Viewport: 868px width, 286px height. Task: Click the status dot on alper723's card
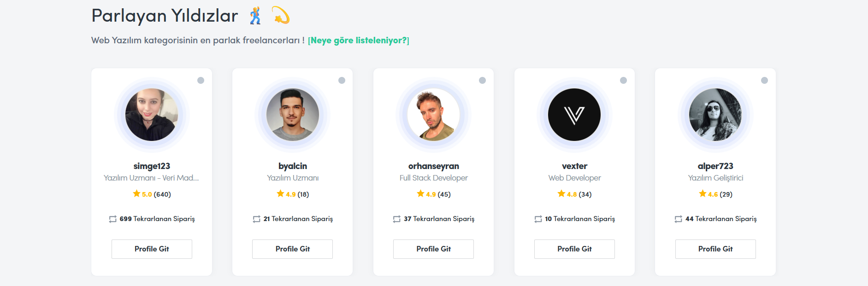pos(764,81)
